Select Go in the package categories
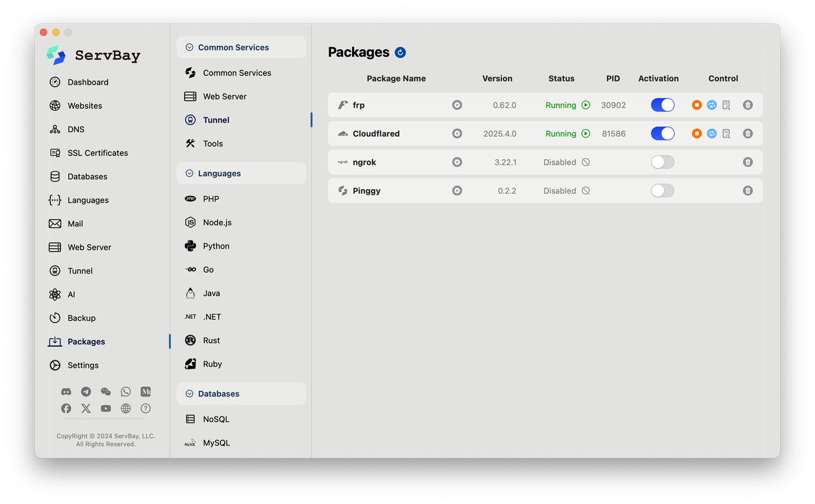 208,270
